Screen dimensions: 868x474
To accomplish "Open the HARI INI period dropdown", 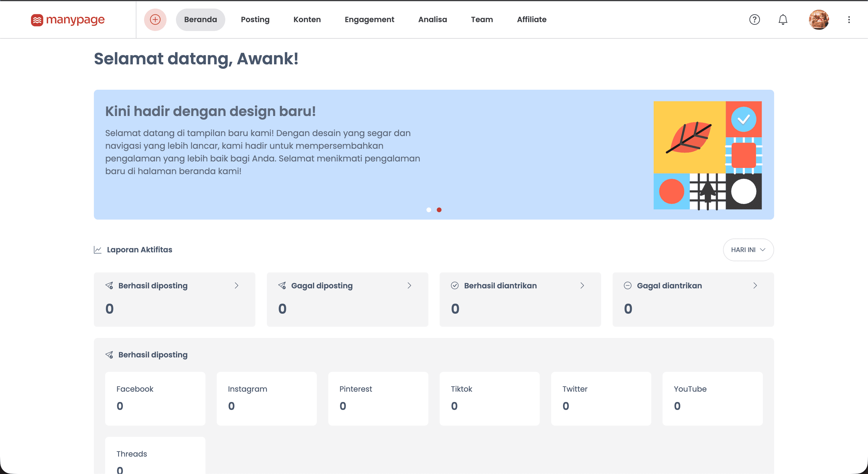I will [x=748, y=250].
